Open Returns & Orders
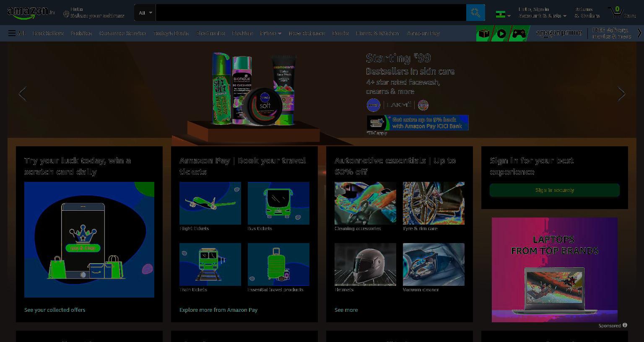The width and height of the screenshot is (644, 342). coord(587,13)
